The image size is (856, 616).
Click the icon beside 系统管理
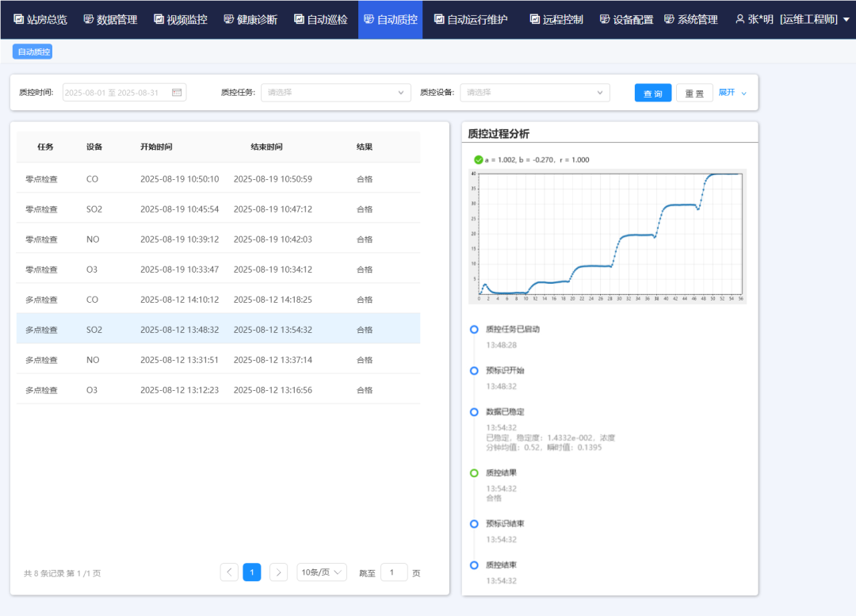pyautogui.click(x=669, y=19)
